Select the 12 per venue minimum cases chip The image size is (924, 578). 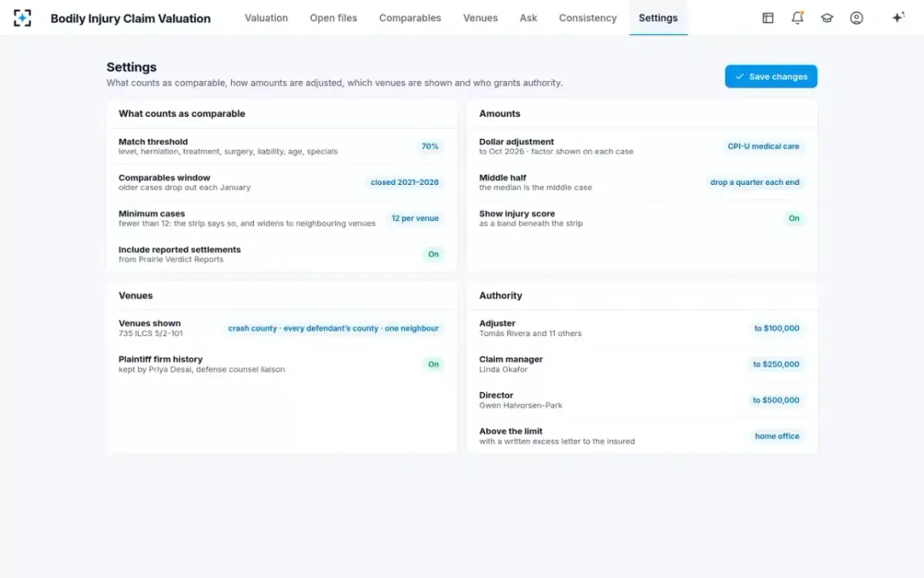(x=415, y=218)
